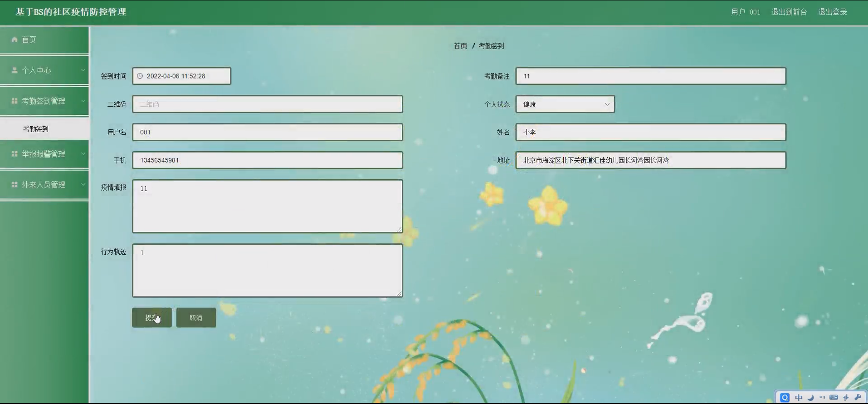Click the grid icon beside 举报报警管理
Screen dimensions: 868x404
pos(15,154)
